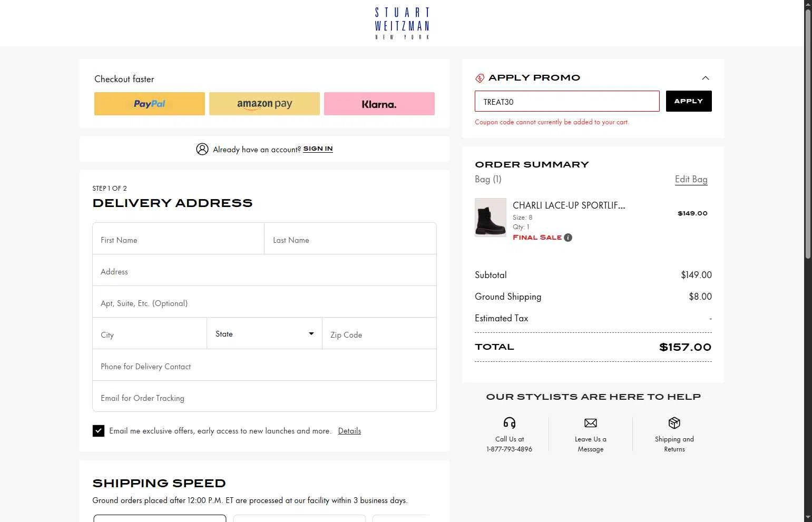Click the headset Call Us icon
Viewport: 812px width, 522px height.
[x=510, y=423]
